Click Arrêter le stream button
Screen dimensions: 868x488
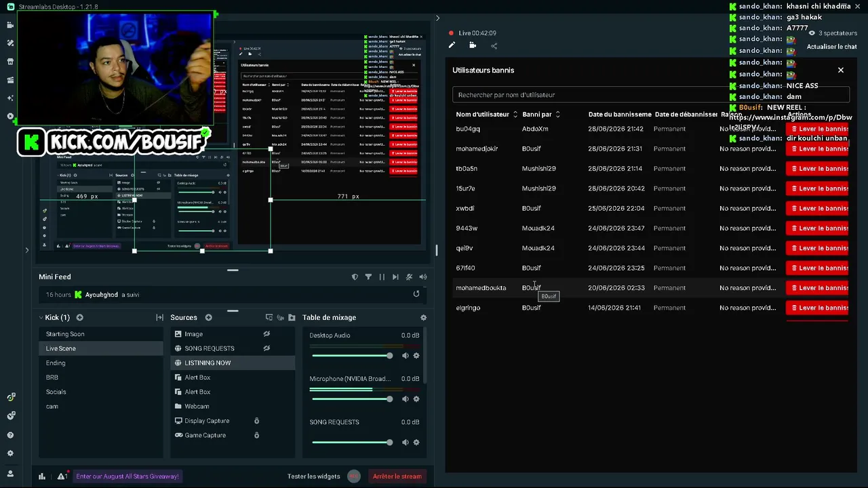397,476
